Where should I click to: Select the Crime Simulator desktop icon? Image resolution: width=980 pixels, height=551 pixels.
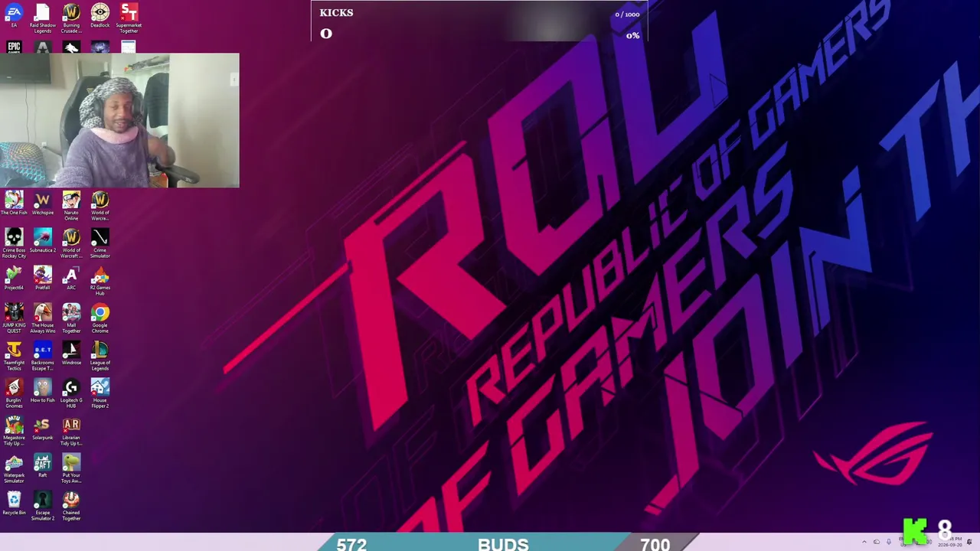100,243
